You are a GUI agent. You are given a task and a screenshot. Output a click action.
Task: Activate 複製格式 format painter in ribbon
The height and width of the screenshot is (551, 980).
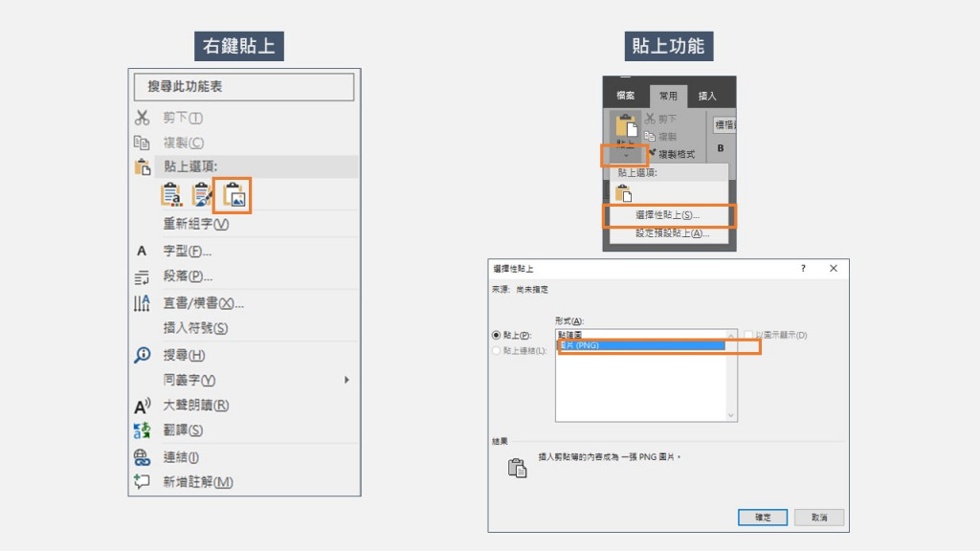click(x=671, y=154)
